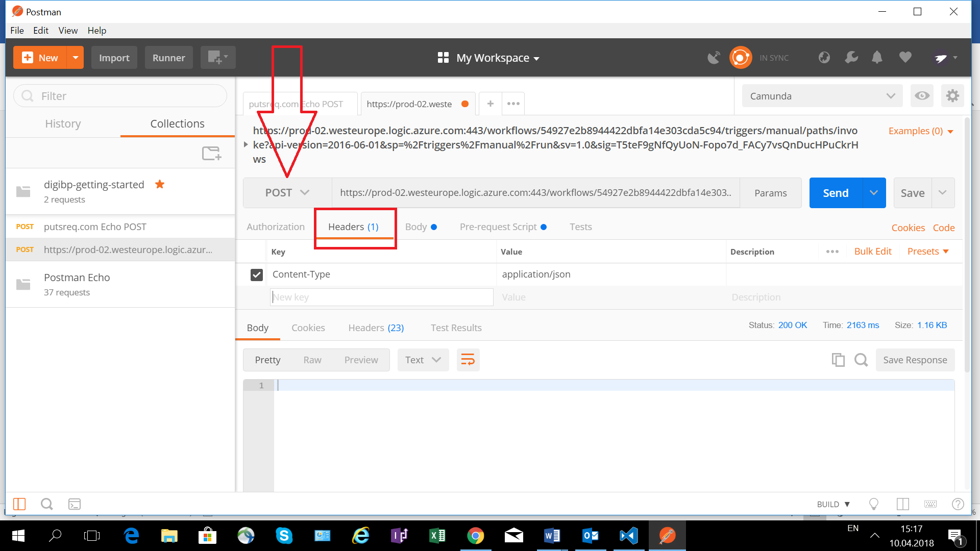Viewport: 980px width, 551px height.
Task: Open the Pre-request Script tab
Action: pos(498,227)
